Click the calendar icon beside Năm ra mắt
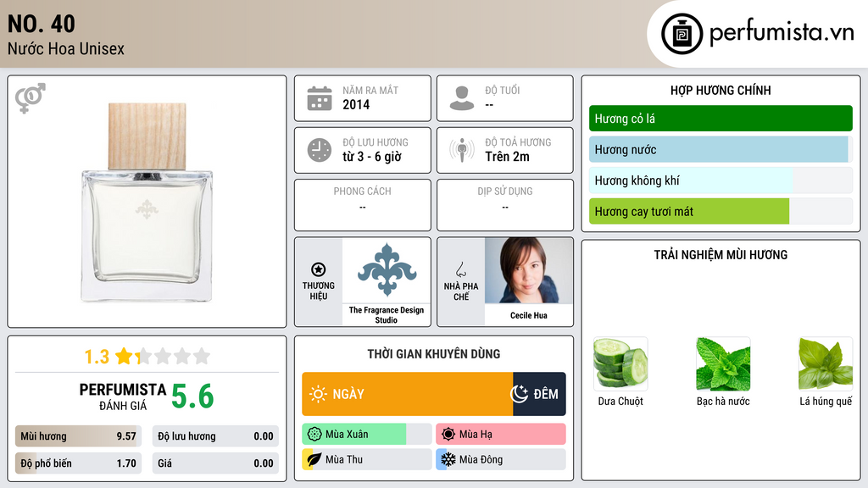The width and height of the screenshot is (868, 488). tap(320, 98)
